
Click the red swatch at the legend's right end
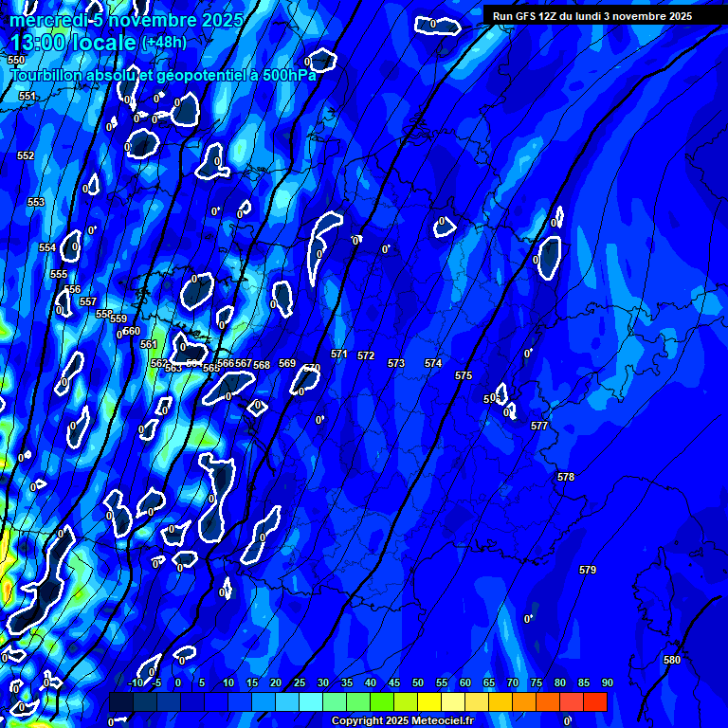click(594, 701)
